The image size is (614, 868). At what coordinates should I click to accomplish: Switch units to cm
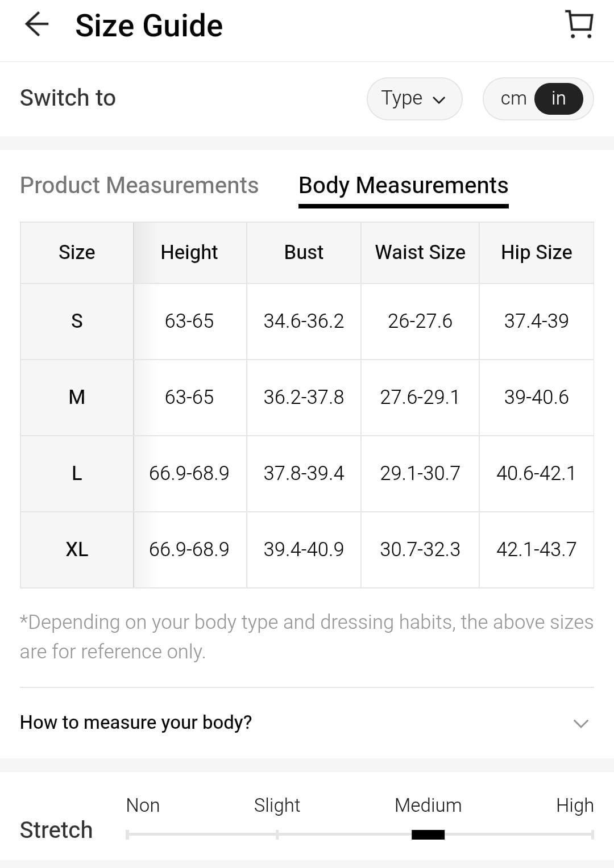pyautogui.click(x=513, y=98)
